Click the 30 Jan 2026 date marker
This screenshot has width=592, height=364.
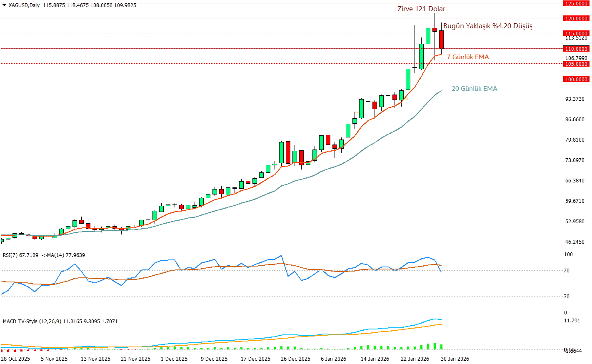pyautogui.click(x=455, y=359)
